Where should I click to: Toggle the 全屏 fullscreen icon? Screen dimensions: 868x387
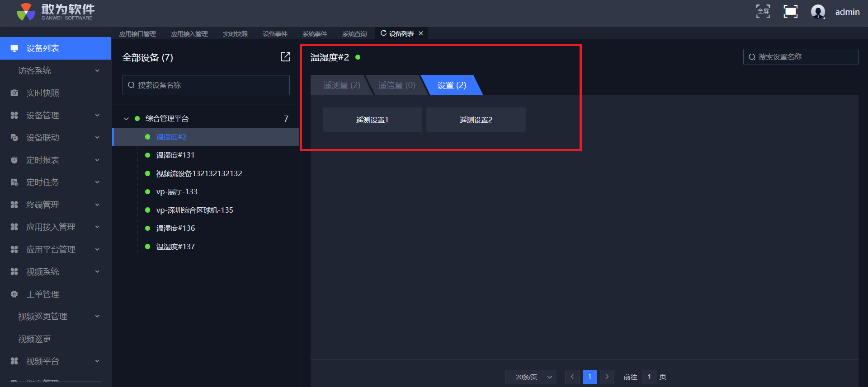click(763, 11)
